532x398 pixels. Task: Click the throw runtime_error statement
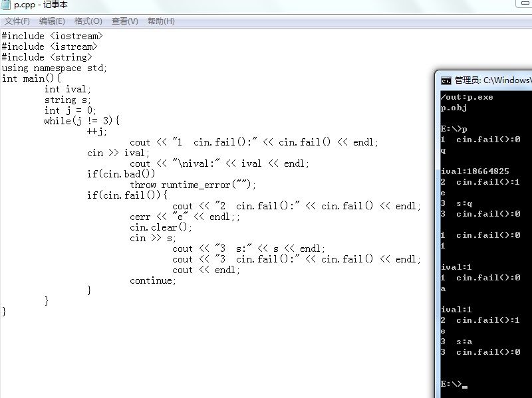(193, 185)
